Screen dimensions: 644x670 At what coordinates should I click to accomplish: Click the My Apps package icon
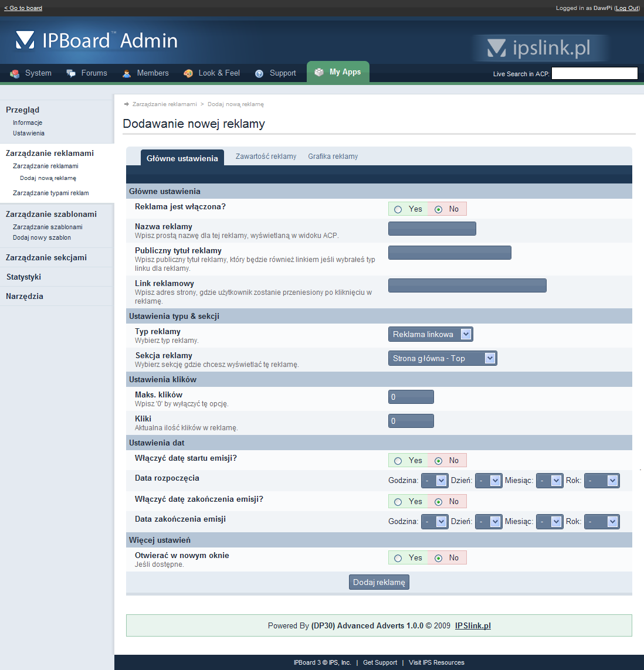point(319,72)
